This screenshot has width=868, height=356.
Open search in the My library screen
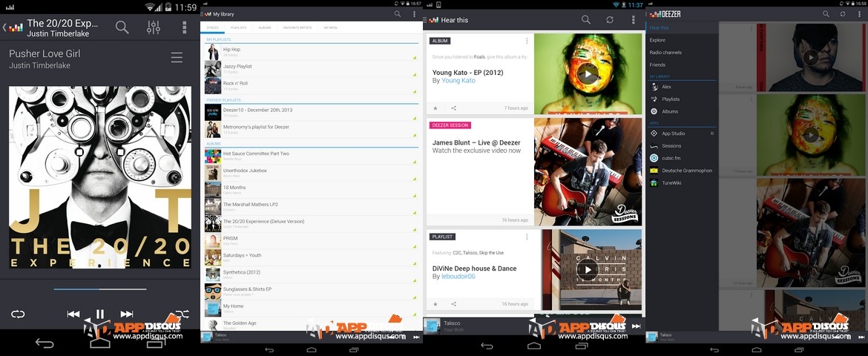click(398, 14)
